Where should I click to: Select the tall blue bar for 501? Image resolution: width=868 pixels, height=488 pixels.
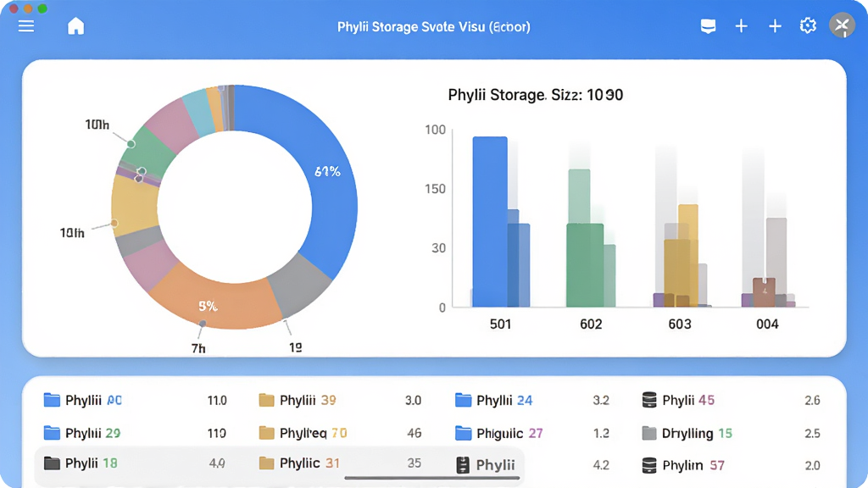click(x=490, y=221)
